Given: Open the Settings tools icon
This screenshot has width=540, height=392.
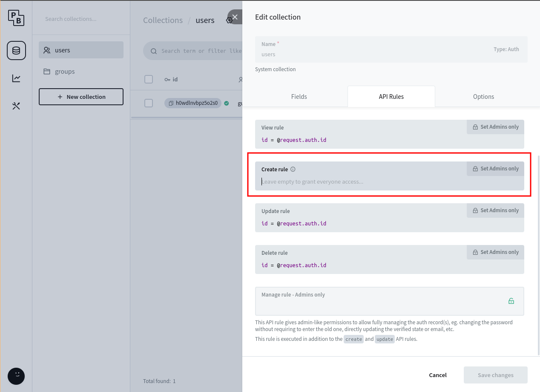Looking at the screenshot, I should [x=16, y=106].
